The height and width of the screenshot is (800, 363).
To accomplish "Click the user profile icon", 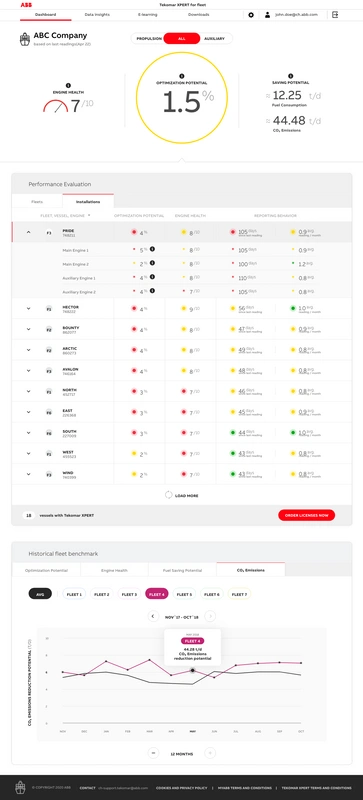I will coord(268,15).
